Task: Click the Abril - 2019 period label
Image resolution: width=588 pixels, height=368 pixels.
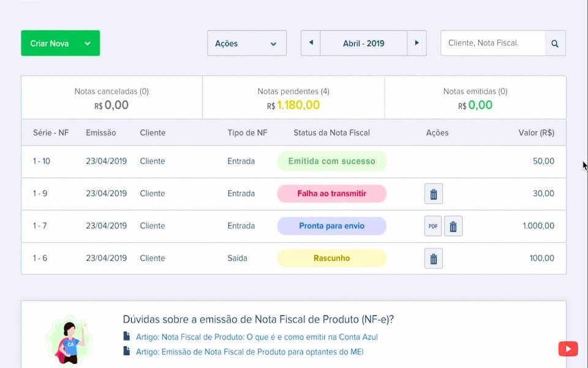Action: click(x=363, y=44)
